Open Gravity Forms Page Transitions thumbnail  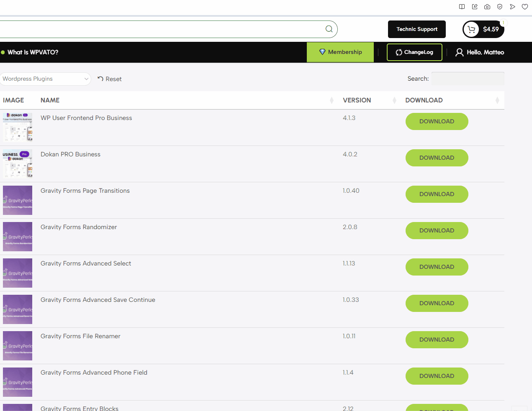[x=18, y=200]
